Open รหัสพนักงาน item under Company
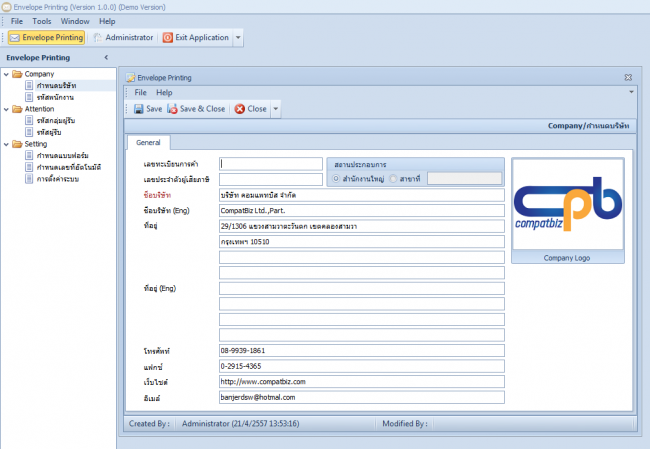This screenshot has width=650, height=449. tap(55, 97)
